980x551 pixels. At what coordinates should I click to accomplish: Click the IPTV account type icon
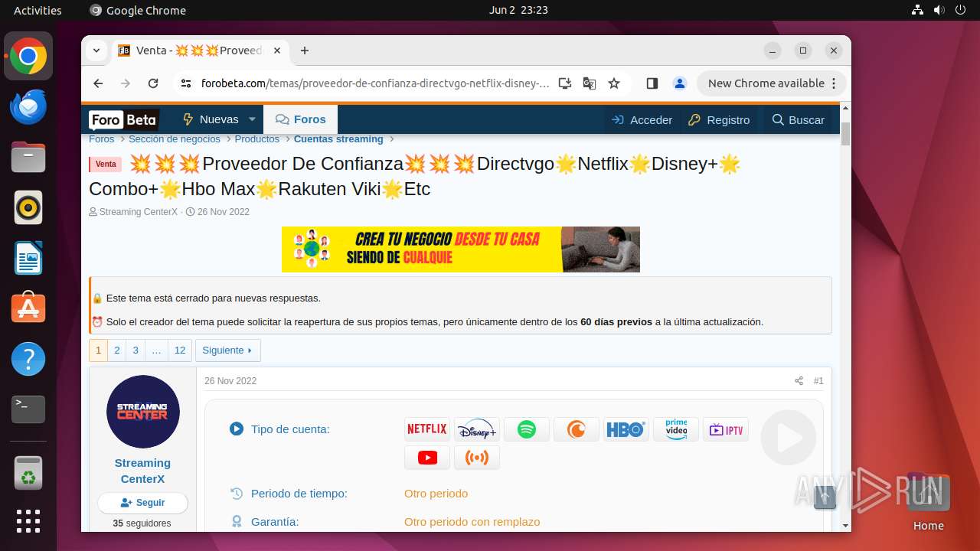726,429
